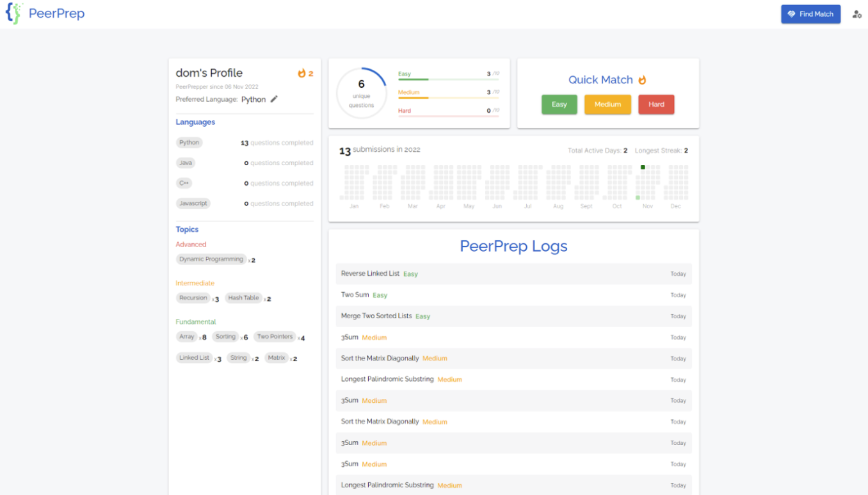
Task: Click the Matrix topic chip
Action: (x=277, y=358)
